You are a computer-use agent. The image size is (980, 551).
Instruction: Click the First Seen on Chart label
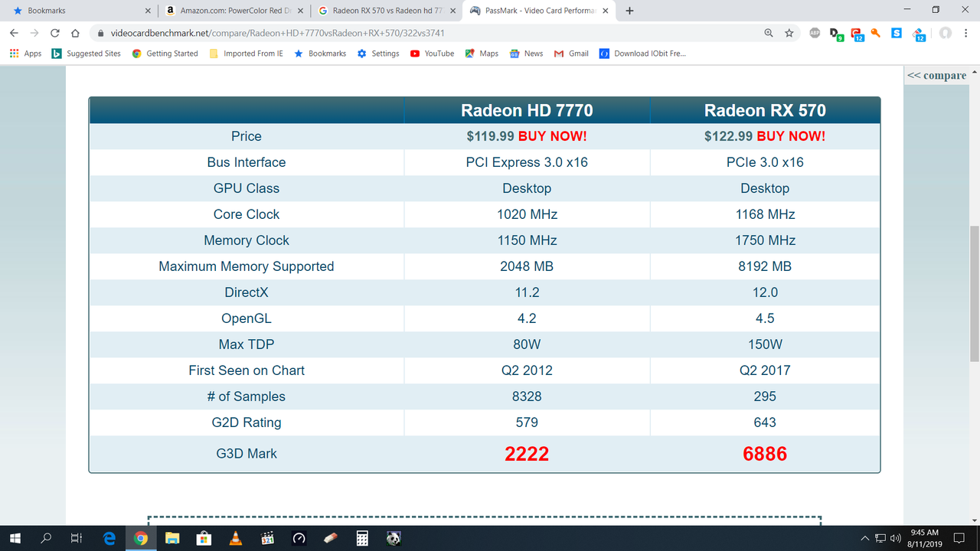(x=247, y=370)
